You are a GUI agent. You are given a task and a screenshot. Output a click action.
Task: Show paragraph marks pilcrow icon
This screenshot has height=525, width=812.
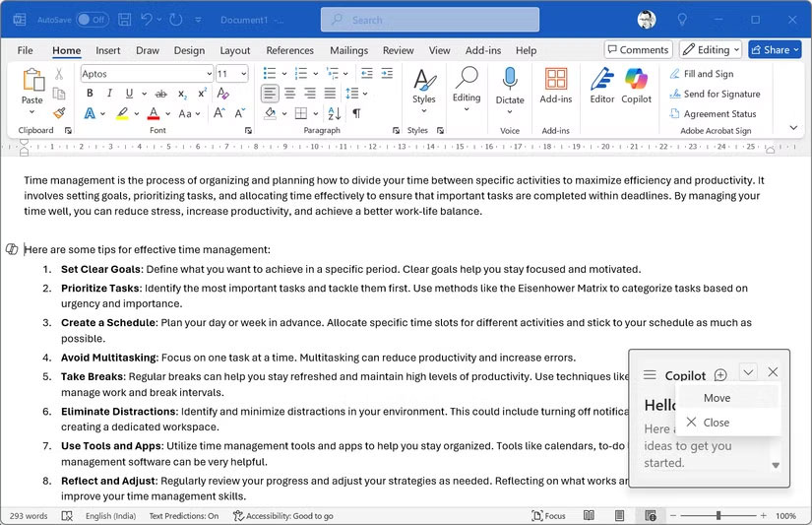click(356, 113)
